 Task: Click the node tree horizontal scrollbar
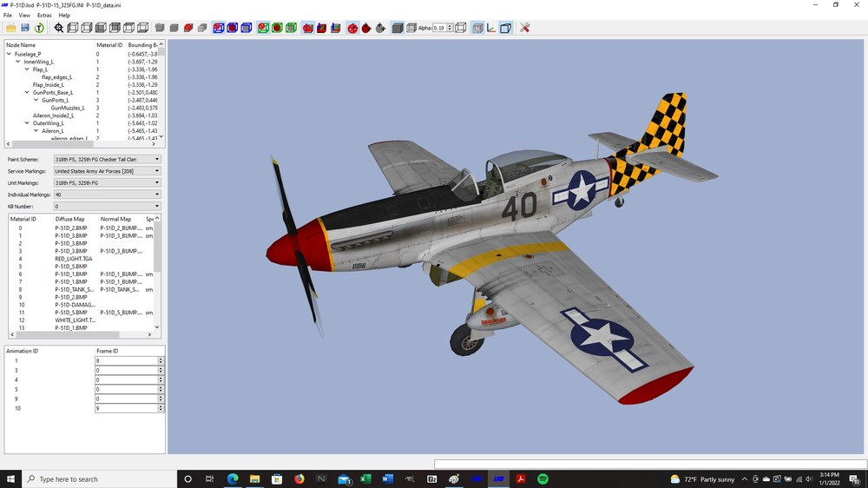[82, 144]
